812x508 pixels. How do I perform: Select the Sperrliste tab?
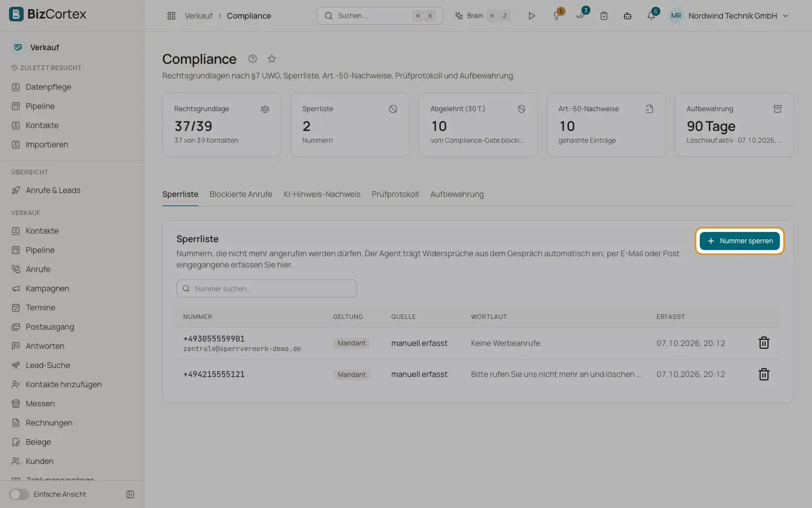180,194
